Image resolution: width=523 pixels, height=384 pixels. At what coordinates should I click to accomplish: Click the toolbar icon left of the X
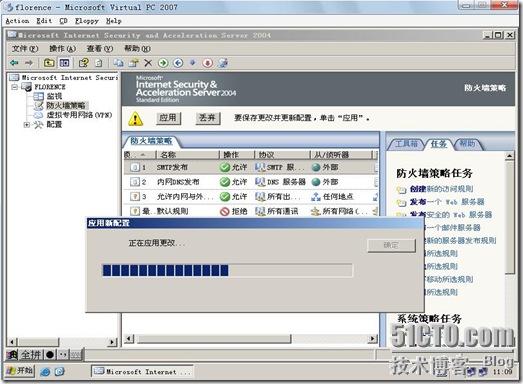click(134, 63)
